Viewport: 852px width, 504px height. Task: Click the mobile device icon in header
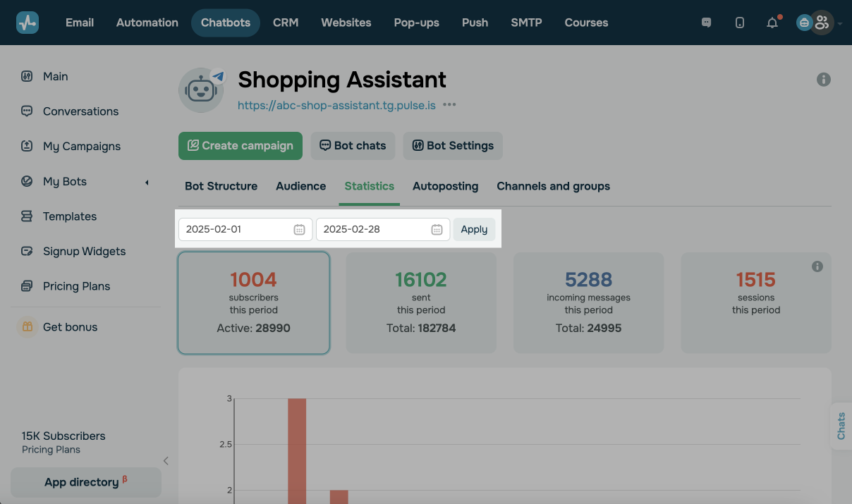point(739,23)
